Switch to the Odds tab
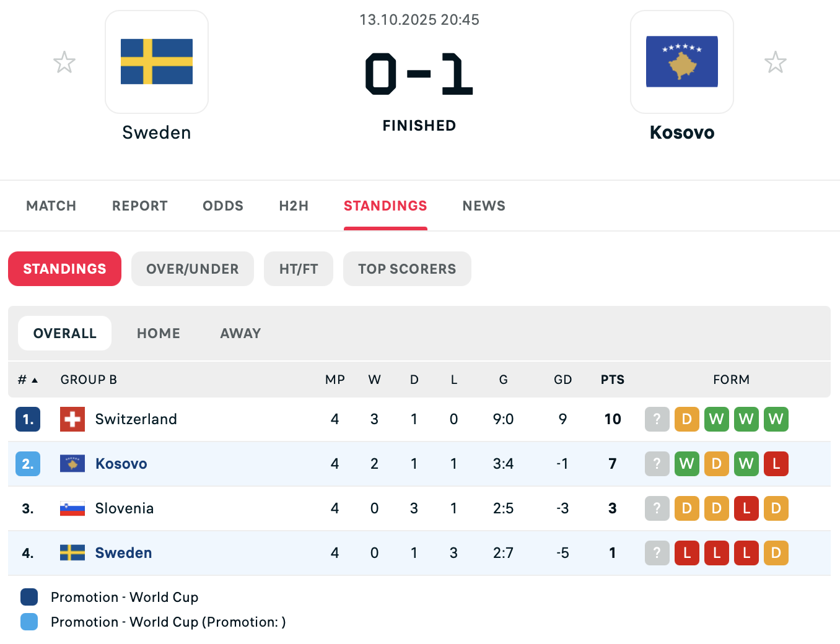This screenshot has width=840, height=644. click(x=223, y=206)
